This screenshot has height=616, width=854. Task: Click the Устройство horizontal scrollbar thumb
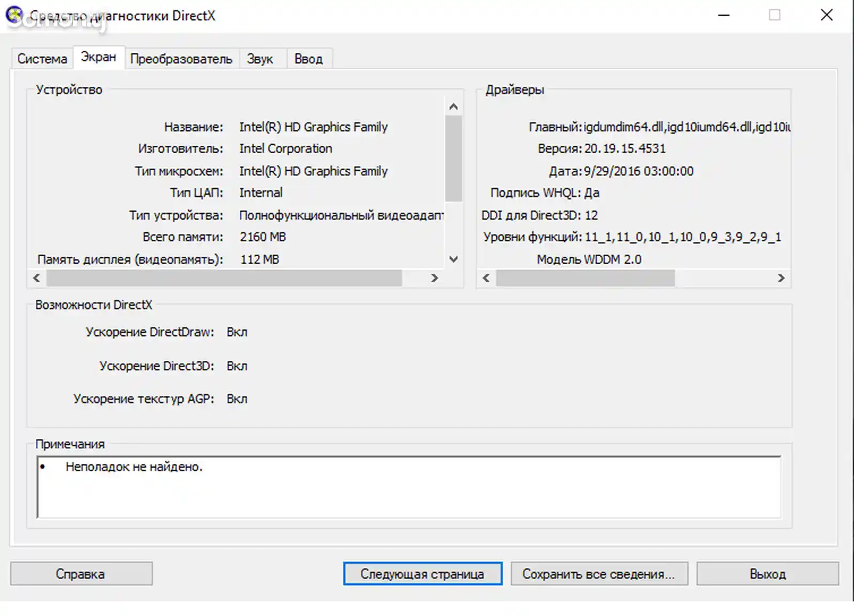pyautogui.click(x=224, y=278)
